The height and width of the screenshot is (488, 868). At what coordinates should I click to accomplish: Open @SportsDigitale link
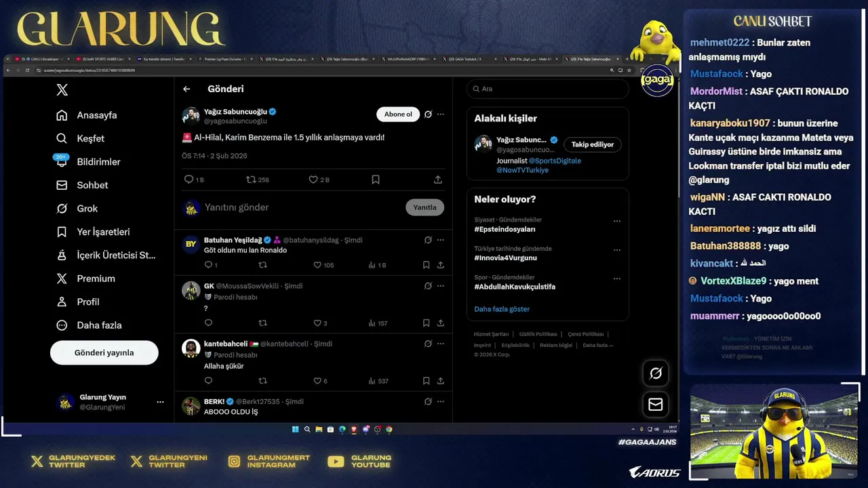click(x=555, y=161)
